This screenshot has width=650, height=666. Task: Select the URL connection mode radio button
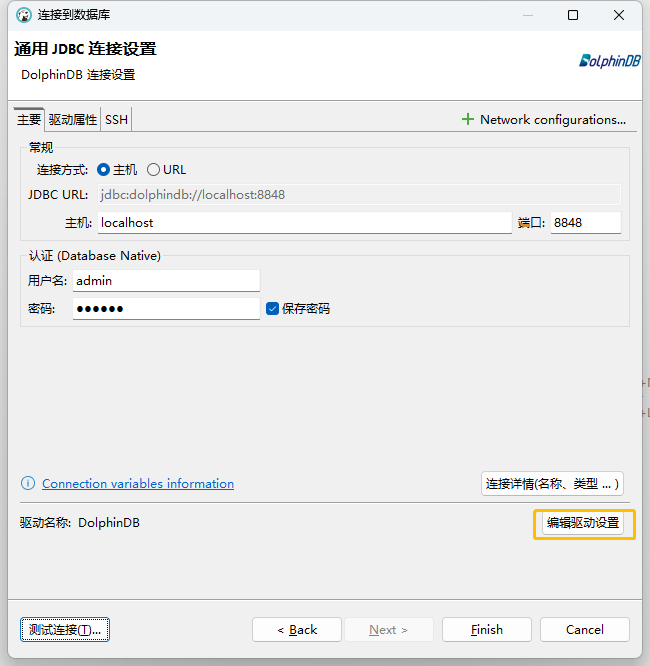[153, 170]
